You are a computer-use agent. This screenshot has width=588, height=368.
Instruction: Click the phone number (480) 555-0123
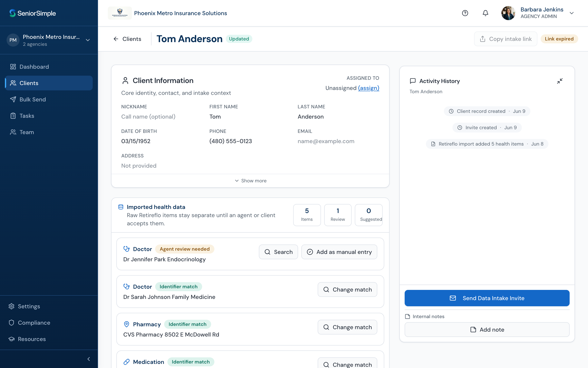coord(231,141)
